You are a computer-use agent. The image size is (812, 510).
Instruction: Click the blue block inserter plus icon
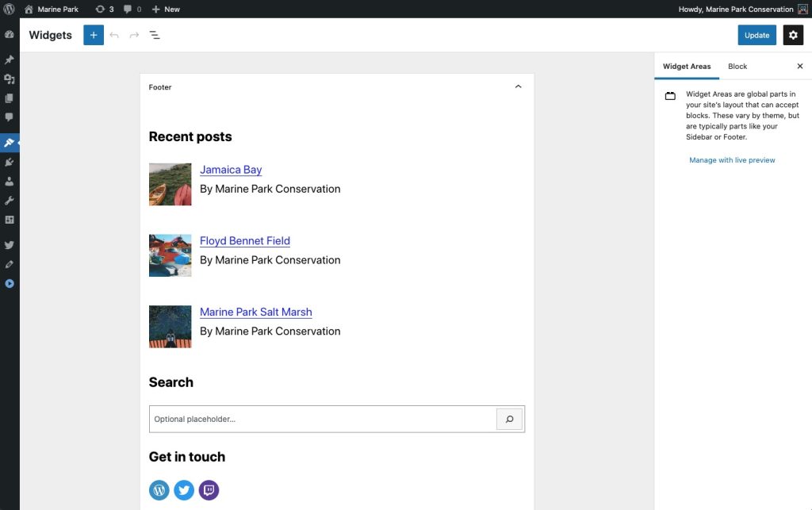[x=93, y=35]
